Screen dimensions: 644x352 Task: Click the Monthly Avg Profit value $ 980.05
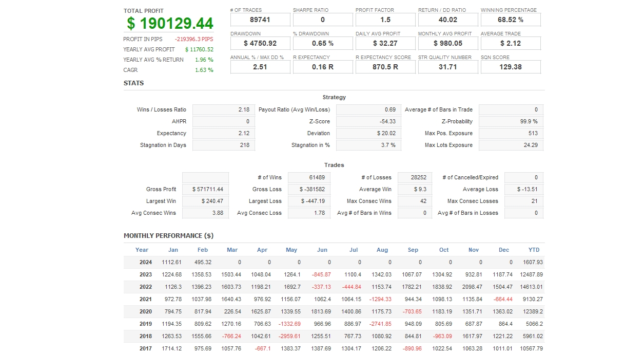[x=448, y=44]
